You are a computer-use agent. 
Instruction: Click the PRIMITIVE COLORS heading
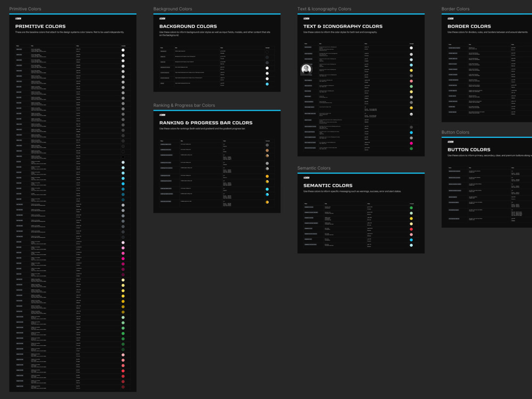(40, 26)
